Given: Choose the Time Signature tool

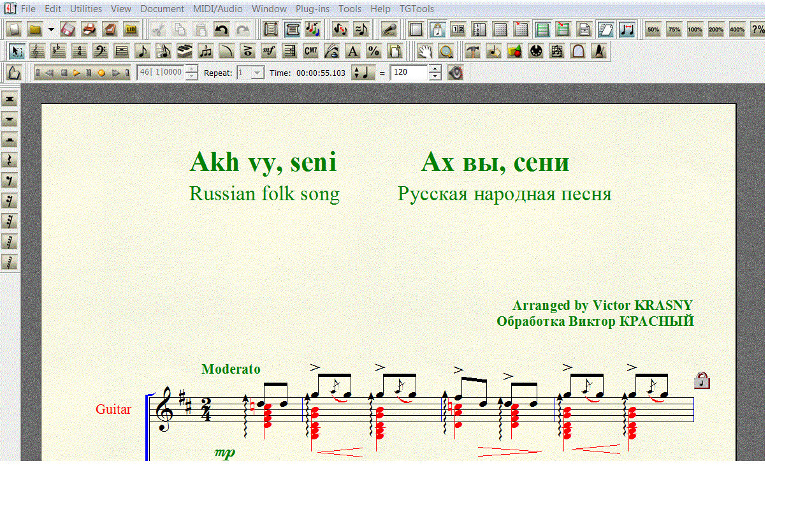Looking at the screenshot, I should (x=80, y=51).
